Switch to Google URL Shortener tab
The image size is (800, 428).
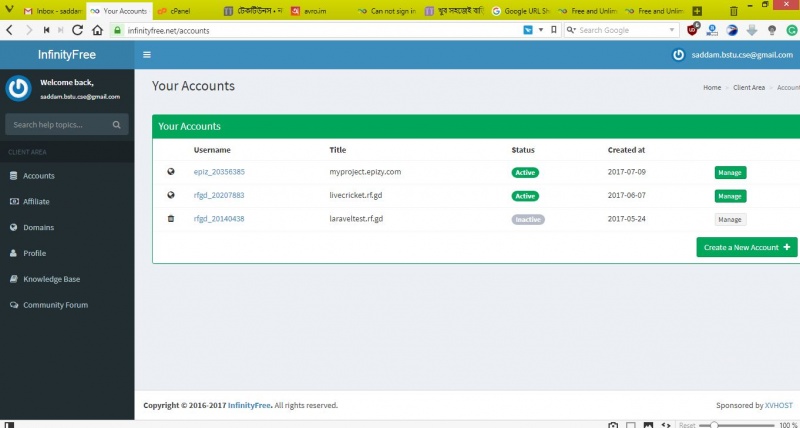[x=520, y=11]
